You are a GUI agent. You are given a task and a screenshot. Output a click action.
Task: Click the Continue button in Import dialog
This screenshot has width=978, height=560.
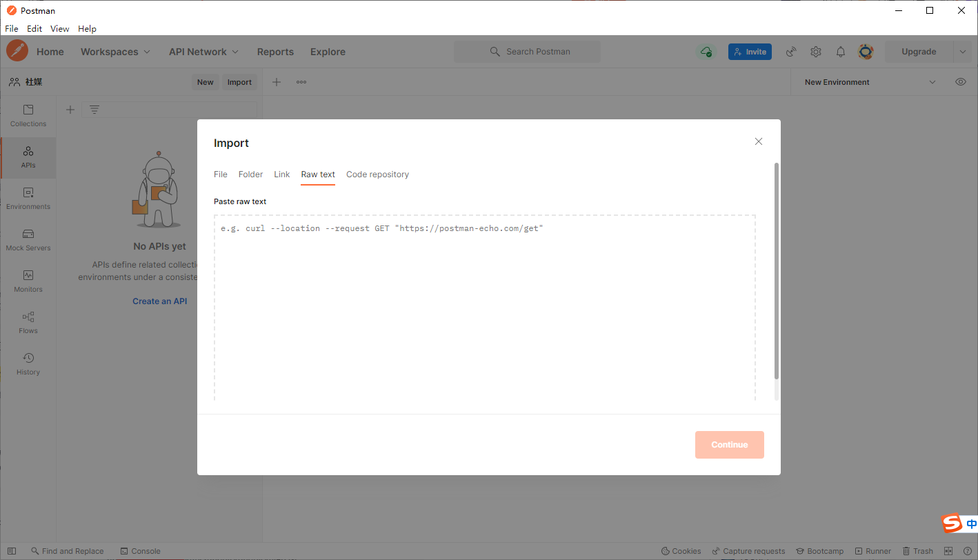tap(730, 445)
